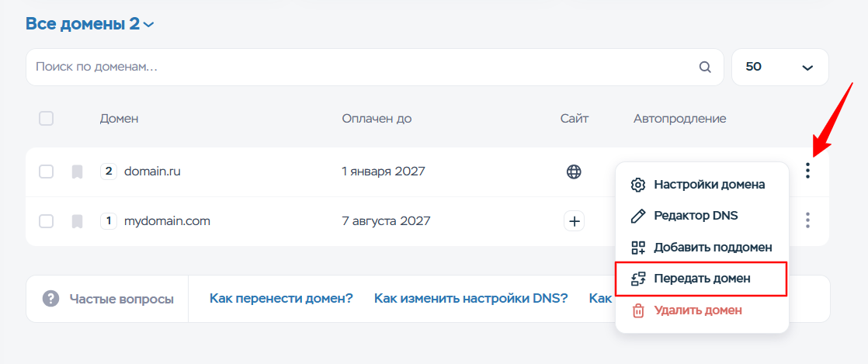Click the search magnifier icon
The image size is (868, 364).
click(705, 68)
